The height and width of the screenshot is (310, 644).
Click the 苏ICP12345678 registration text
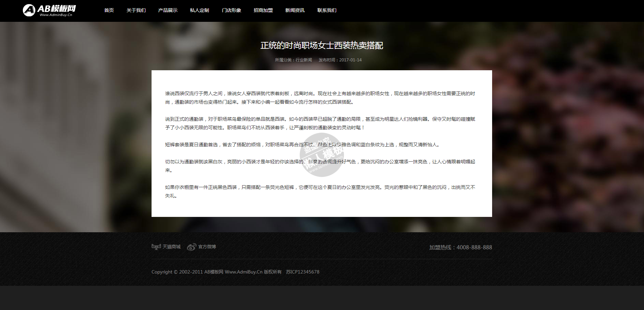click(302, 272)
